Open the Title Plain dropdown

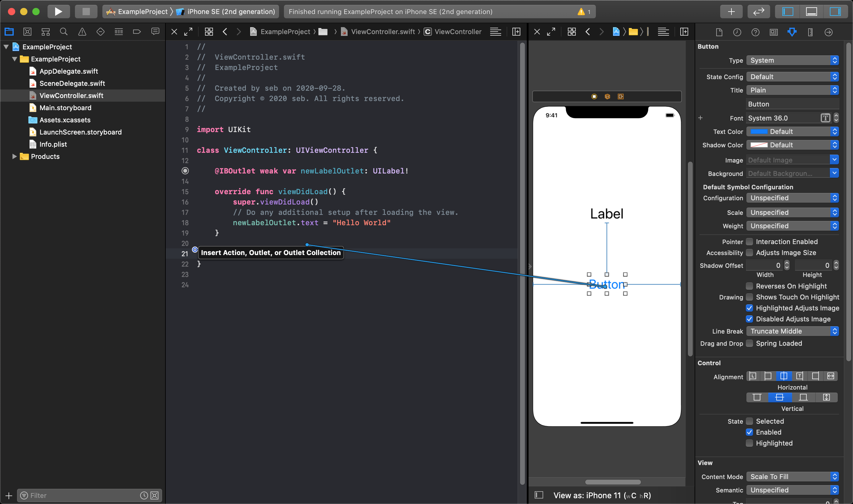pos(792,90)
